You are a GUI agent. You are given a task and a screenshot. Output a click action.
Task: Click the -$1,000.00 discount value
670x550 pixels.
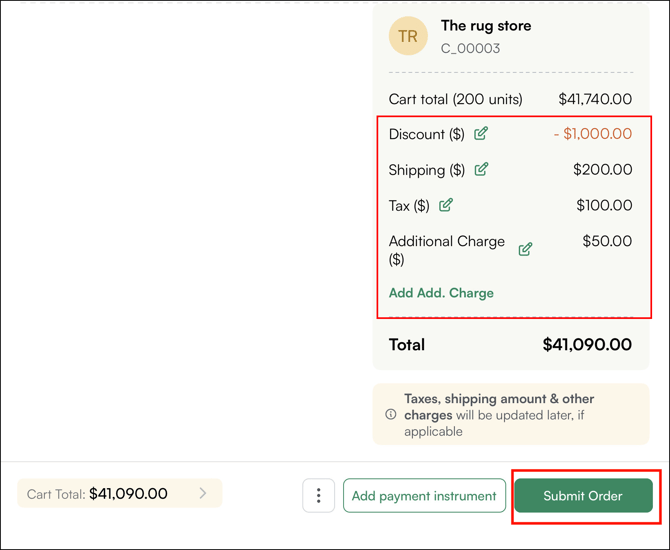click(x=592, y=134)
